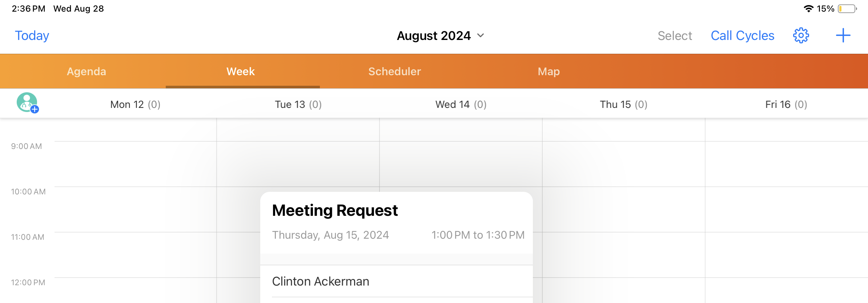Jump to Today
Image resolution: width=868 pixels, height=303 pixels.
click(x=32, y=36)
